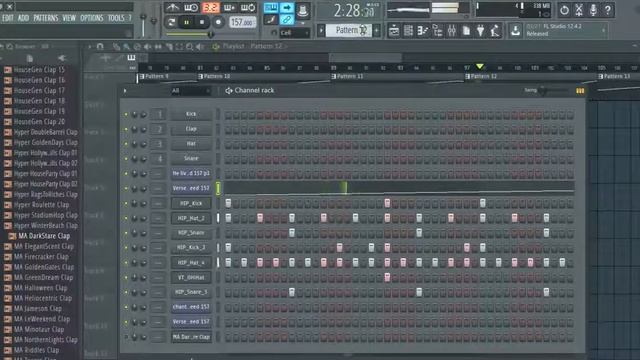640x360 pixels.
Task: Open the Clap channel button
Action: point(191,129)
